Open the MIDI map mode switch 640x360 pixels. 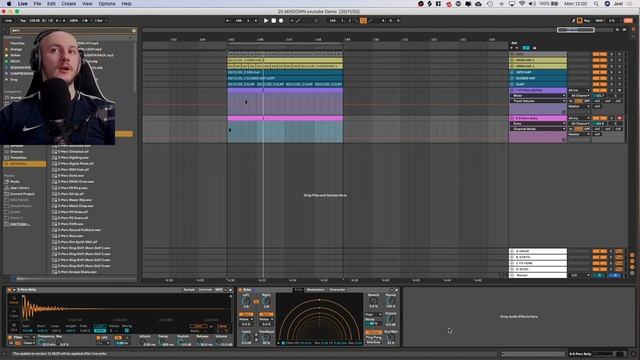click(599, 20)
